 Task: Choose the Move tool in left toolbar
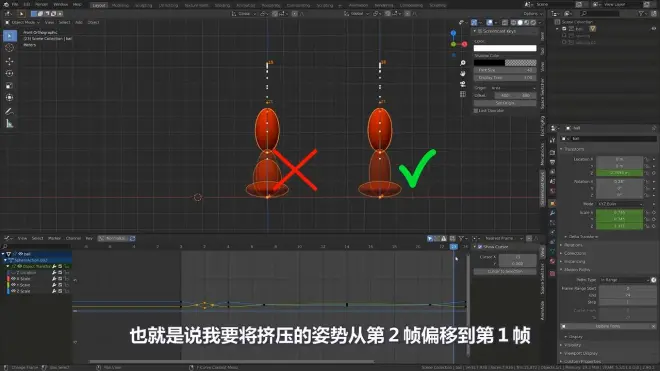point(9,61)
